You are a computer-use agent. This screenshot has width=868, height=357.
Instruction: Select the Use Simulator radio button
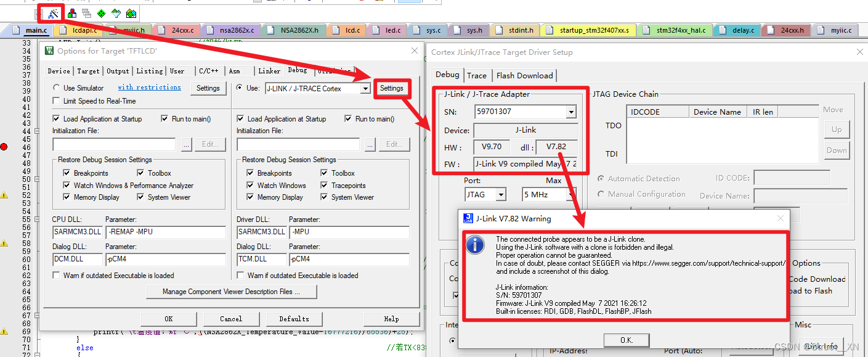coord(56,87)
